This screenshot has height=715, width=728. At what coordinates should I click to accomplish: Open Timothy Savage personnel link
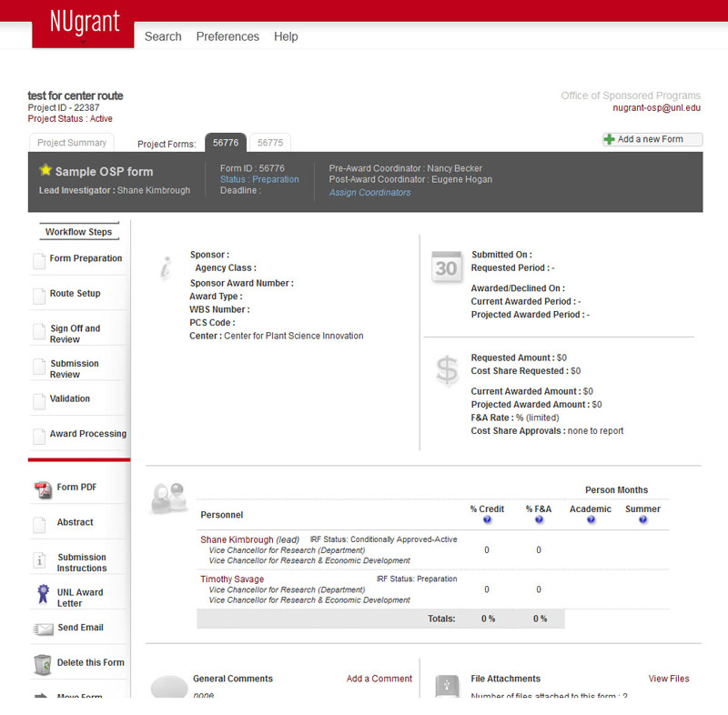click(232, 579)
